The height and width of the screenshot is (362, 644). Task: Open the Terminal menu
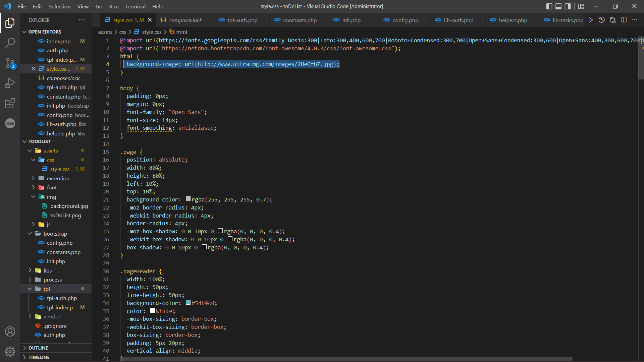coord(135,6)
